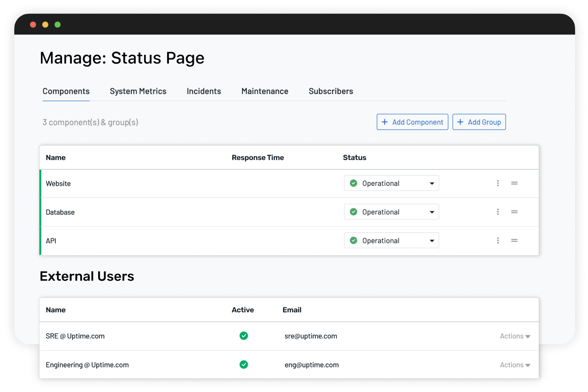Viewport: 588px width, 392px height.
Task: Click the reorder handle for Database row
Action: [x=514, y=212]
